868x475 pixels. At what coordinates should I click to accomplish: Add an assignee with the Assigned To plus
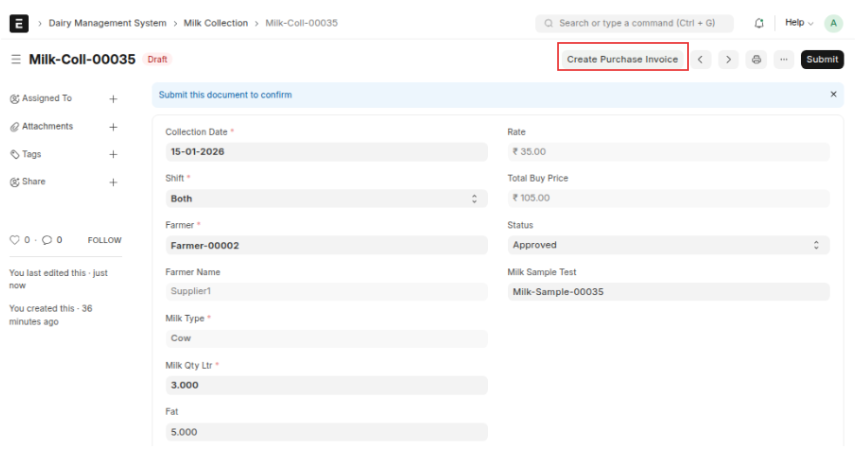(113, 99)
